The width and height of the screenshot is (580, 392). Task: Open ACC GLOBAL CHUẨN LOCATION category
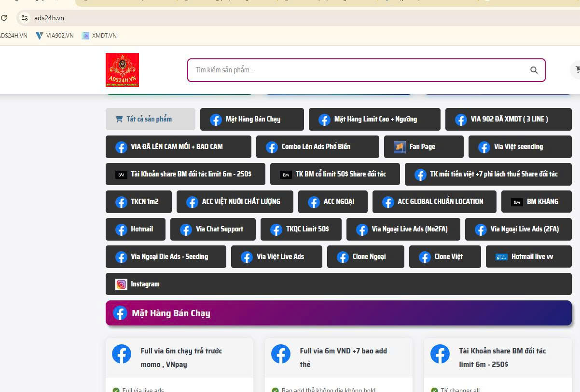coord(434,202)
